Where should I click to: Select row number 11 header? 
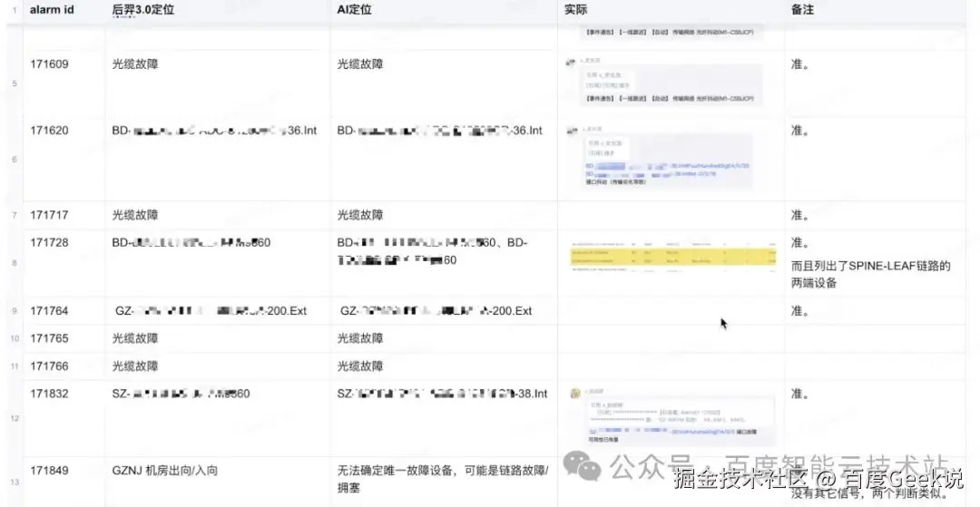pos(15,366)
